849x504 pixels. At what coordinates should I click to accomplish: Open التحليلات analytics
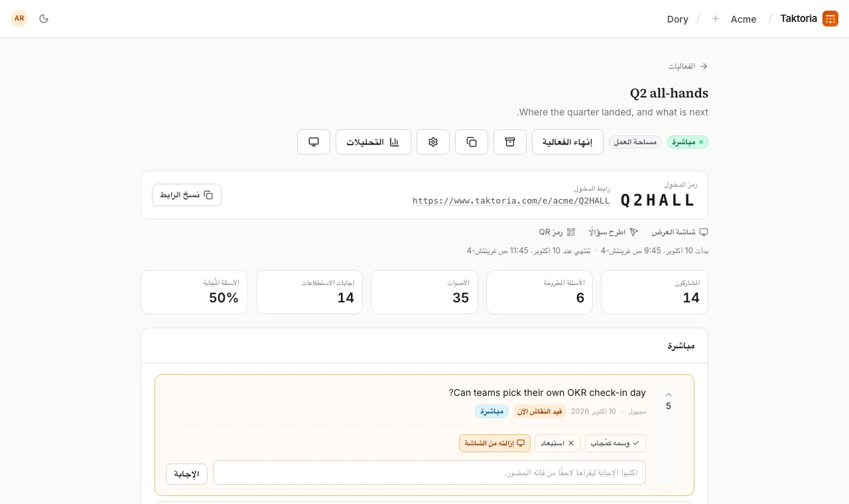point(373,142)
